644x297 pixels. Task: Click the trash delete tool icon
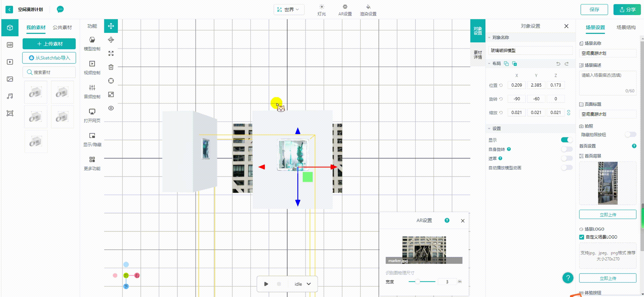point(111,67)
